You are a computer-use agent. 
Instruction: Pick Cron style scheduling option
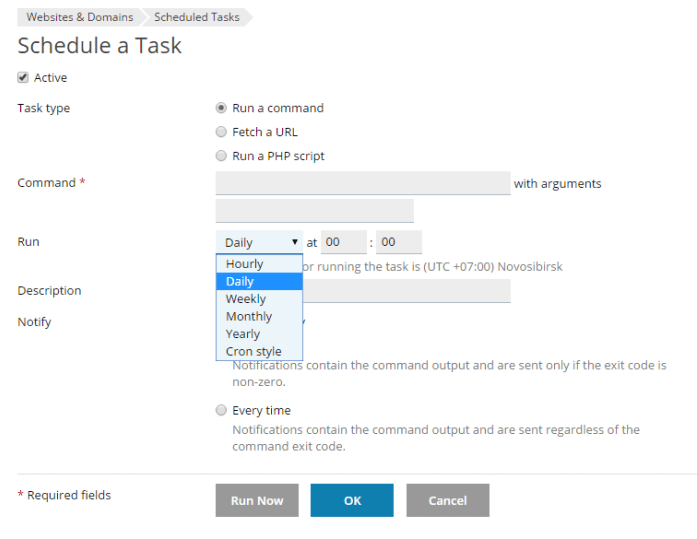[254, 351]
